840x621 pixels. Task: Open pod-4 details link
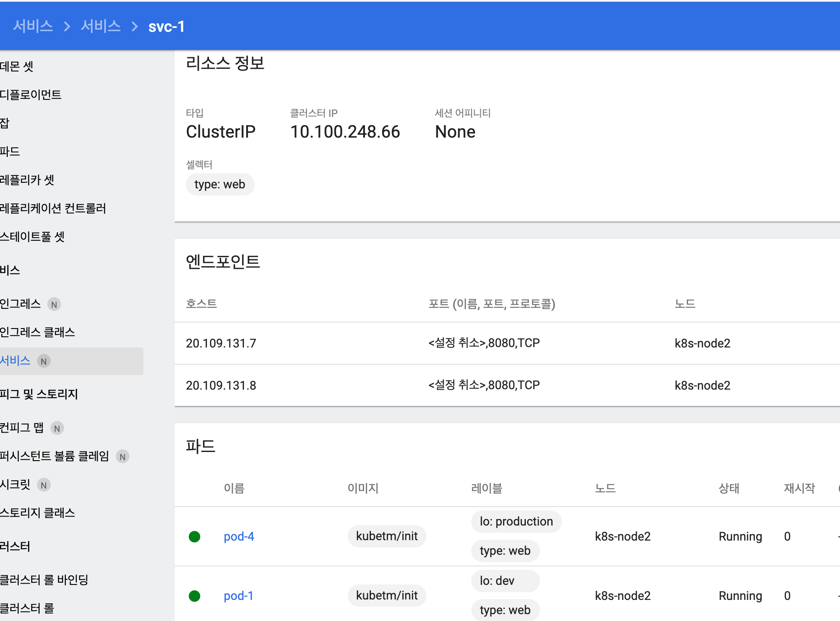tap(239, 536)
